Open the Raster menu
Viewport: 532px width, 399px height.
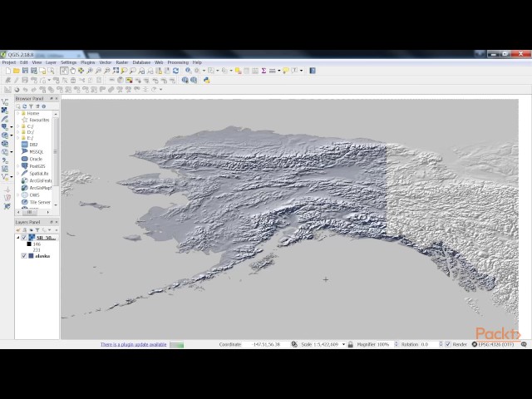click(x=122, y=62)
